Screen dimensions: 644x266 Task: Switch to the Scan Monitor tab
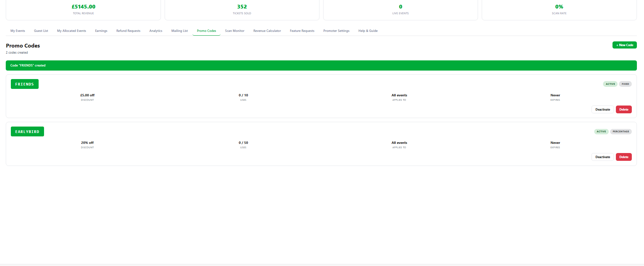pyautogui.click(x=234, y=31)
